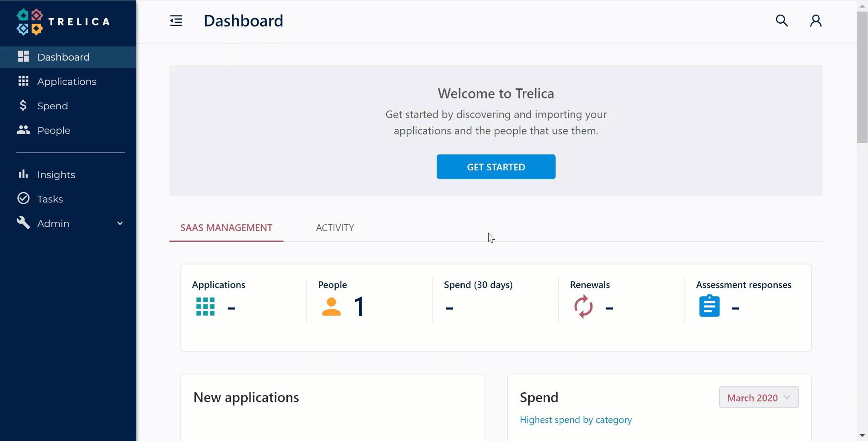868x441 pixels.
Task: Click the page scrollbar thumb
Action: pyautogui.click(x=862, y=77)
